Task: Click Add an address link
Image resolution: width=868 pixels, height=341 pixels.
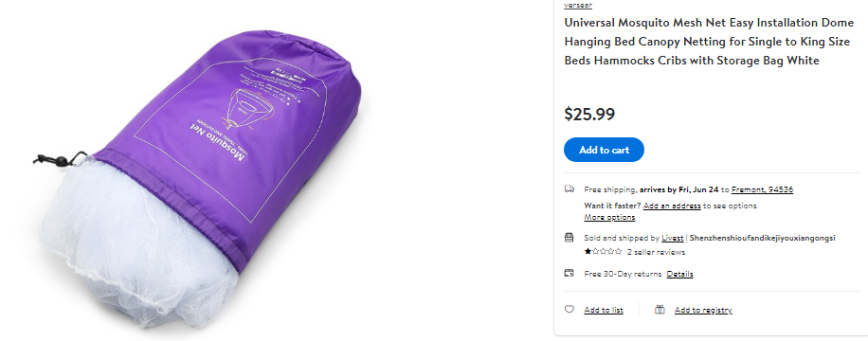Action: click(x=672, y=206)
